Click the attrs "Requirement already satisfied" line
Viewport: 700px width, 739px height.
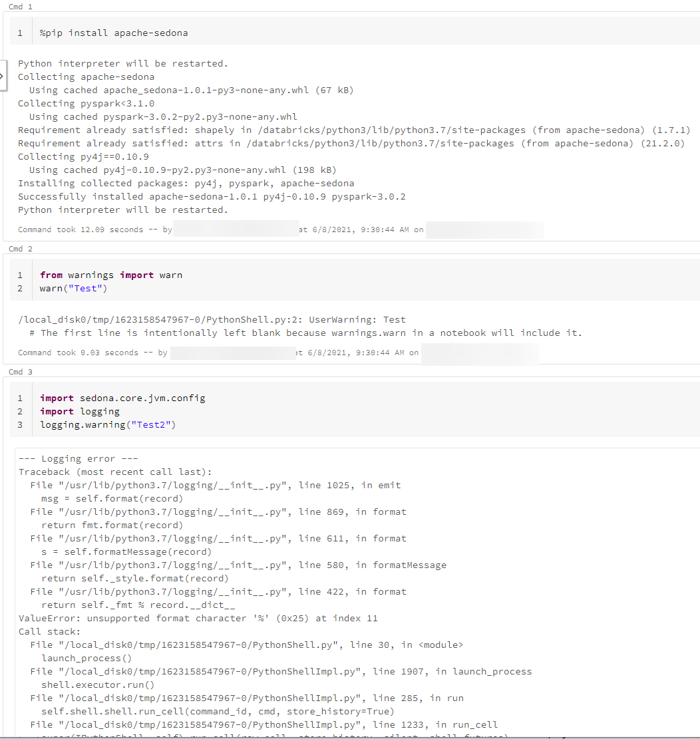pos(351,143)
